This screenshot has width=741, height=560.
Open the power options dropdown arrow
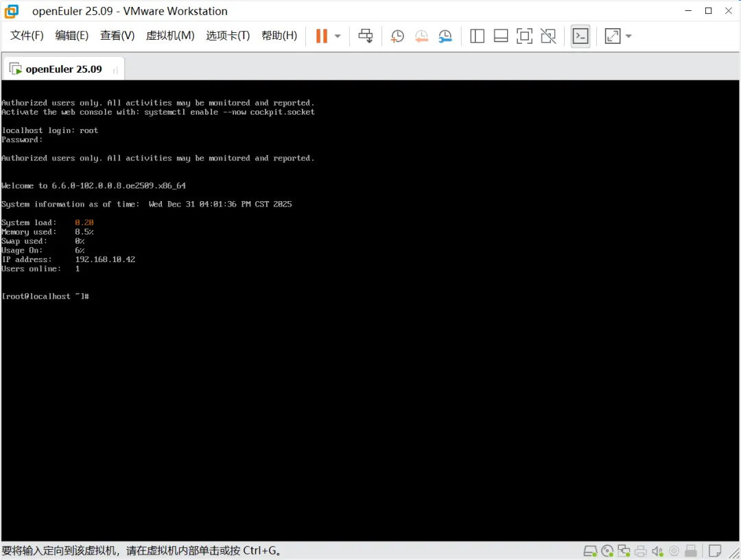coord(338,36)
